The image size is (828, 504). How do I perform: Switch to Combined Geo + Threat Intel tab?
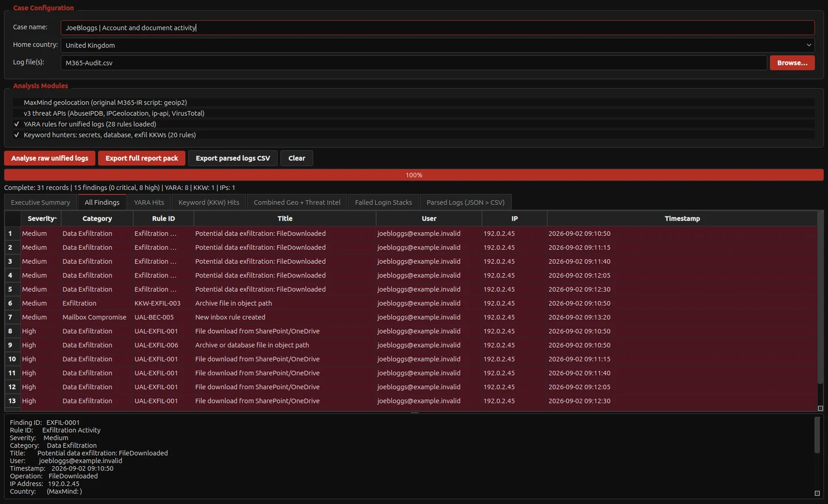[x=297, y=202]
